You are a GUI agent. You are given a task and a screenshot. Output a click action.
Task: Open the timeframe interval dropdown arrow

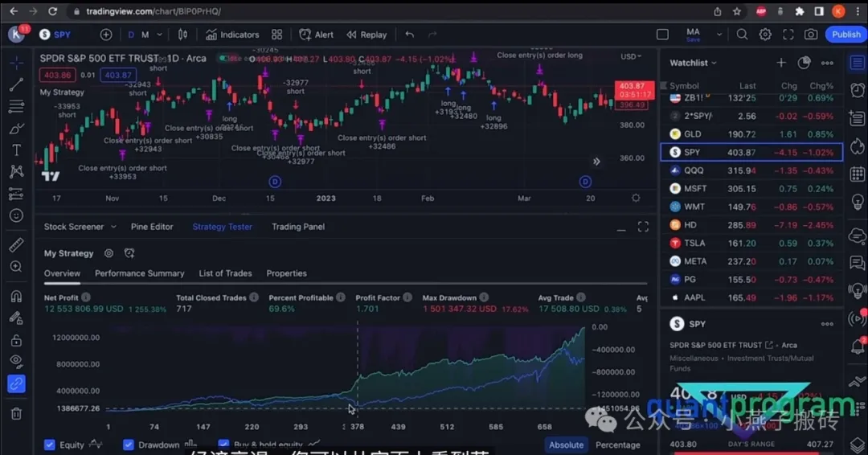tap(159, 35)
